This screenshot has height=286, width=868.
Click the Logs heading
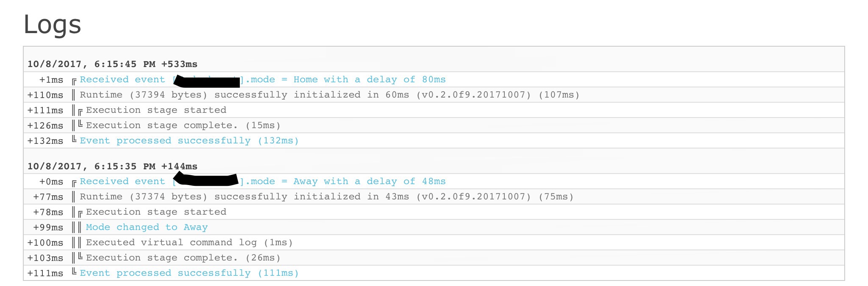52,25
